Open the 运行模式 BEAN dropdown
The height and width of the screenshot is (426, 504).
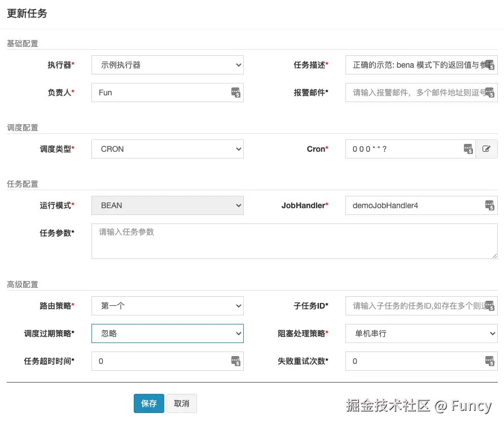coord(168,205)
